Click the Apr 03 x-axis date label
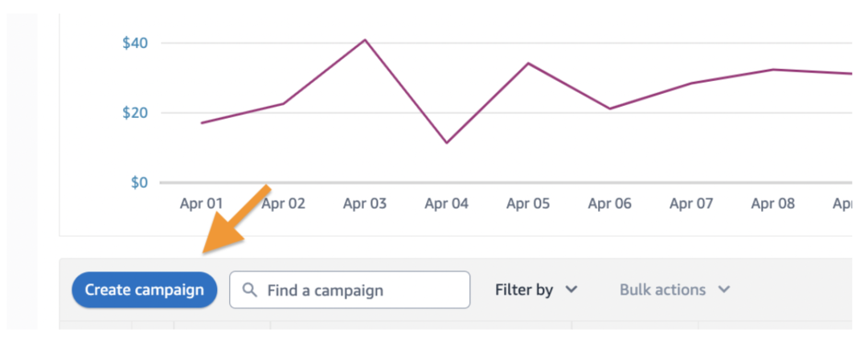The height and width of the screenshot is (346, 868). (365, 204)
